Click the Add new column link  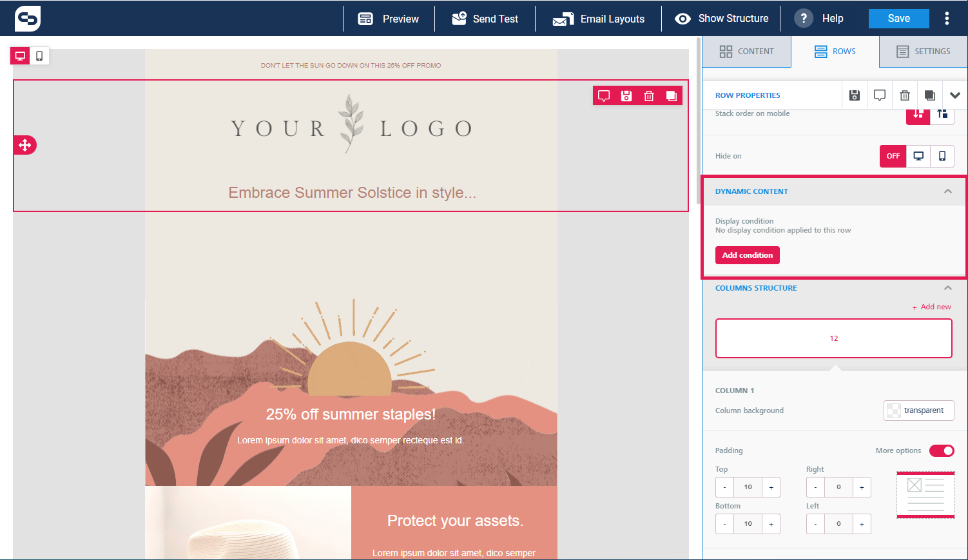click(x=932, y=307)
